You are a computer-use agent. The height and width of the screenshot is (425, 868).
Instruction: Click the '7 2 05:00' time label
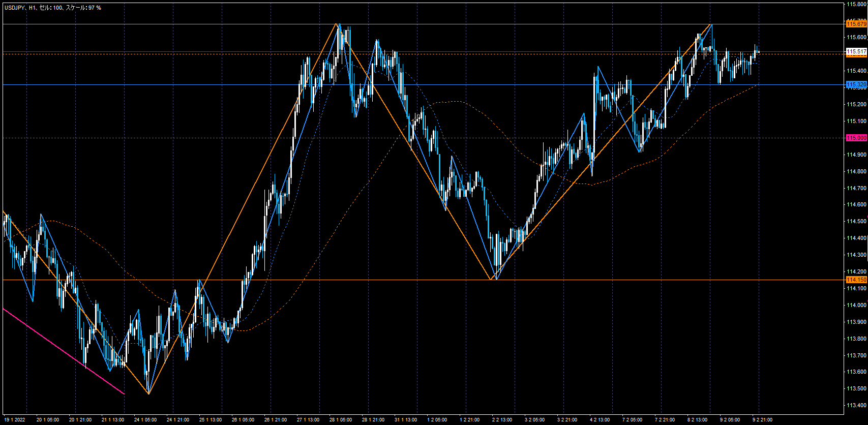coord(632,420)
